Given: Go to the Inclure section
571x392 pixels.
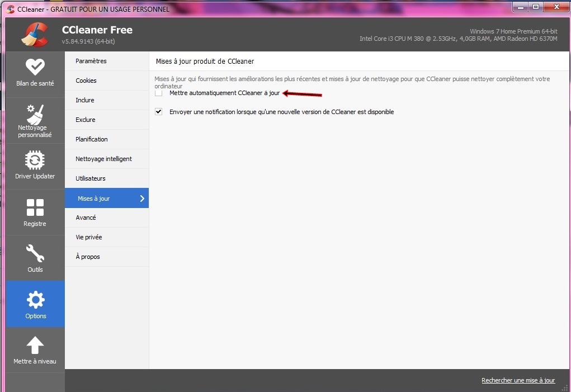Looking at the screenshot, I should [107, 100].
